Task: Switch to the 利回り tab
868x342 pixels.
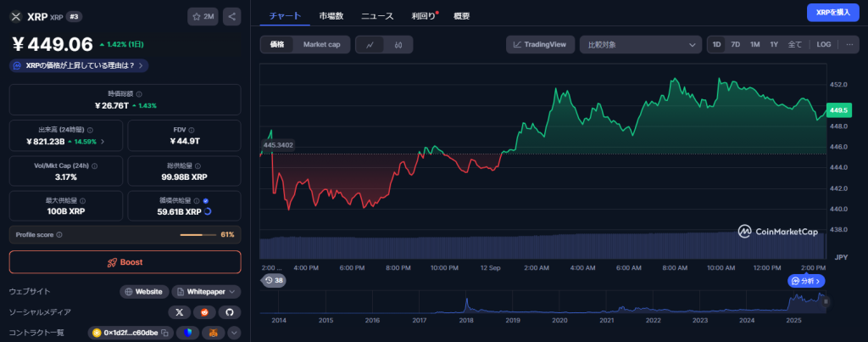Action: [424, 16]
